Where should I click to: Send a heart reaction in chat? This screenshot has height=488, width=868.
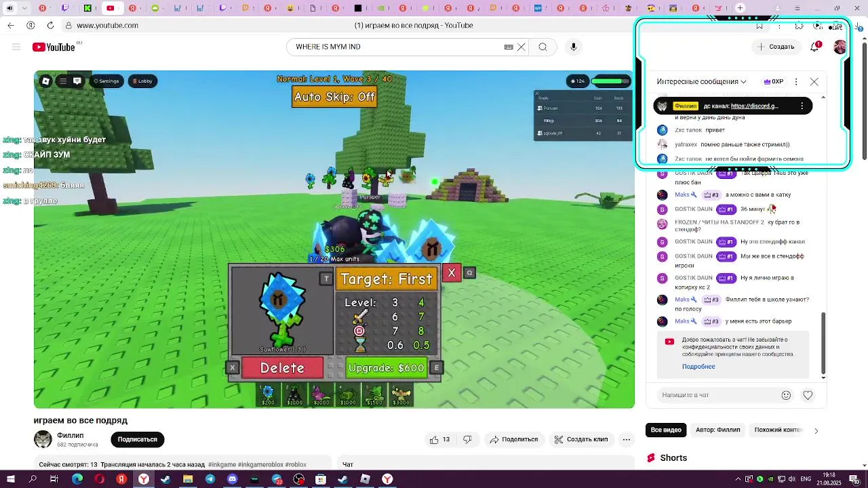(808, 395)
